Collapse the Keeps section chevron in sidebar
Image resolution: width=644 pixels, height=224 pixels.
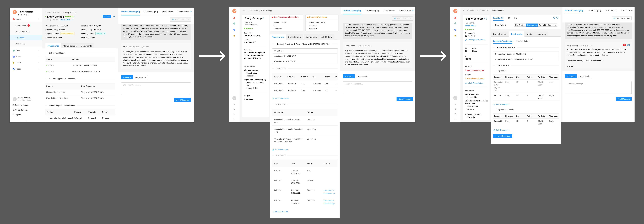[39, 19]
